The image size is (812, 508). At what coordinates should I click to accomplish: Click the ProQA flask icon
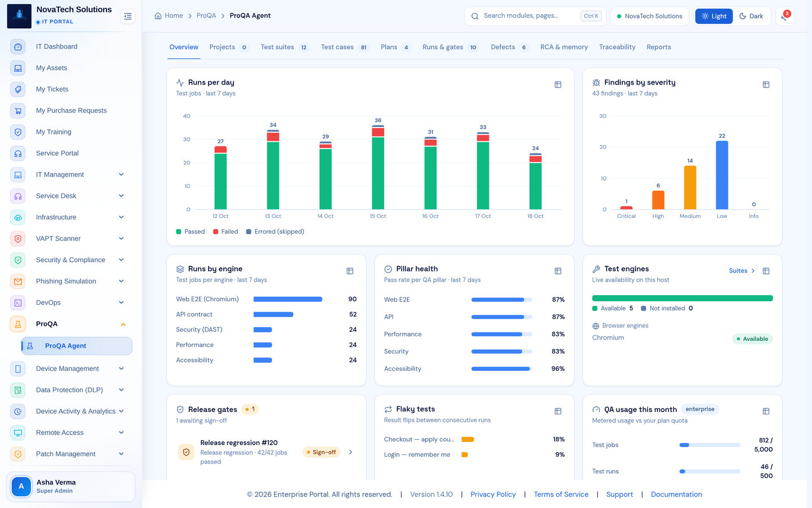pyautogui.click(x=18, y=324)
